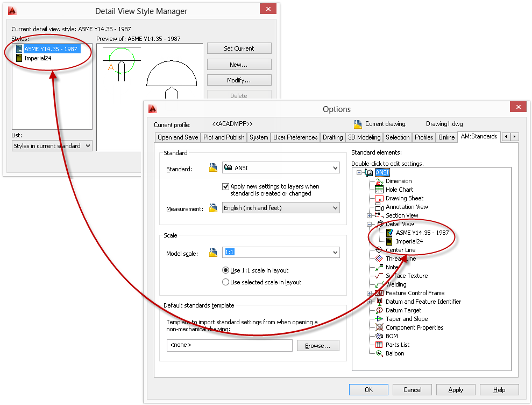532x405 pixels.
Task: Toggle Apply new settings to layers checkbox
Action: (225, 186)
